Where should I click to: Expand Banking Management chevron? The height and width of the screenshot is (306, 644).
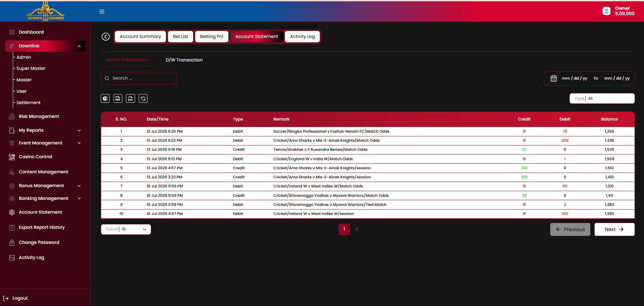(79, 199)
